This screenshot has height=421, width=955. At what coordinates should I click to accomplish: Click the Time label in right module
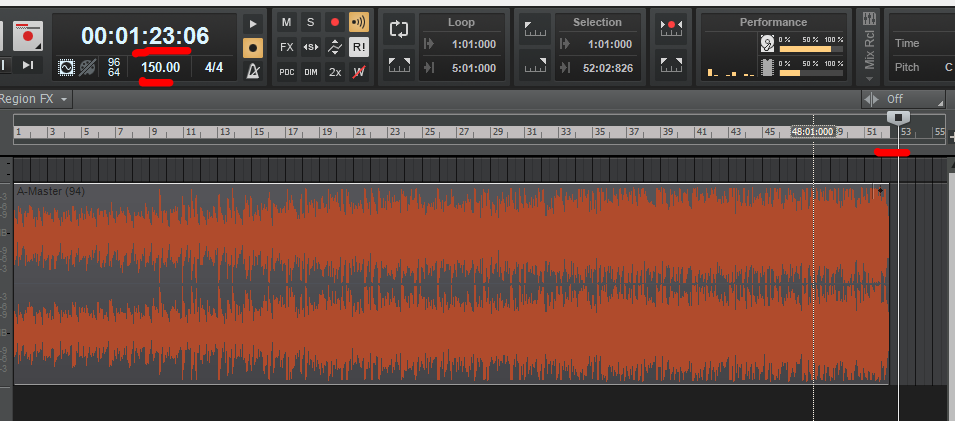click(x=907, y=43)
